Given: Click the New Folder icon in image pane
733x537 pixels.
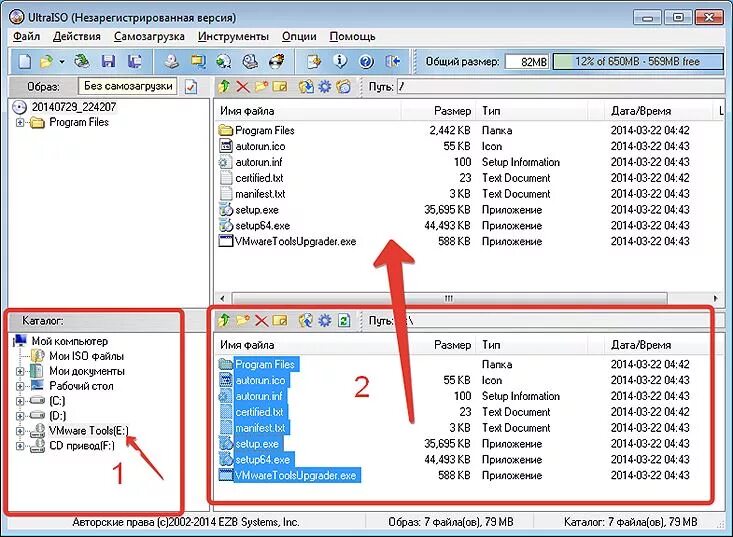Looking at the screenshot, I should [x=261, y=86].
